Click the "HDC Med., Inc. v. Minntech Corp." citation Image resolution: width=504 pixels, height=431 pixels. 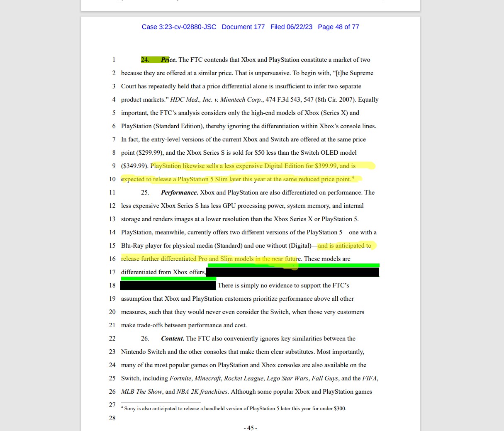[x=216, y=100]
